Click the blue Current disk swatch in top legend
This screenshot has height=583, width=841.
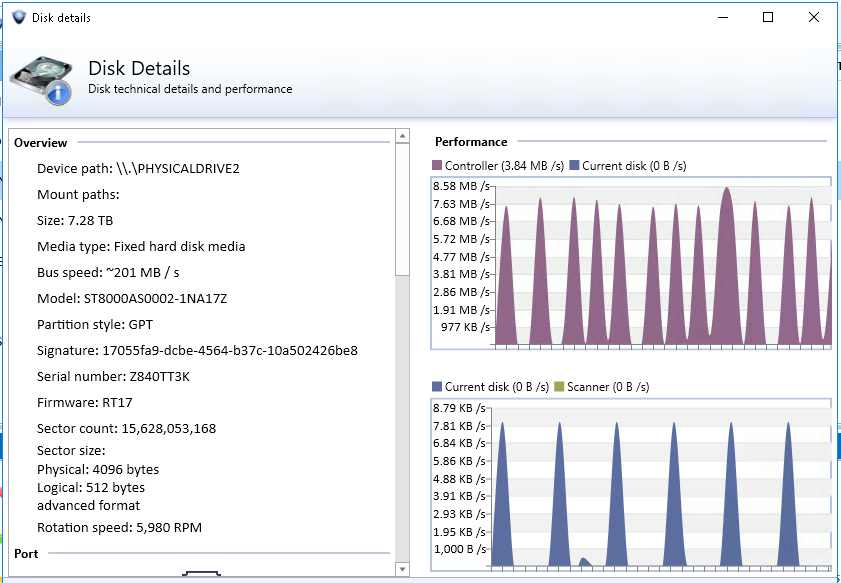574,165
